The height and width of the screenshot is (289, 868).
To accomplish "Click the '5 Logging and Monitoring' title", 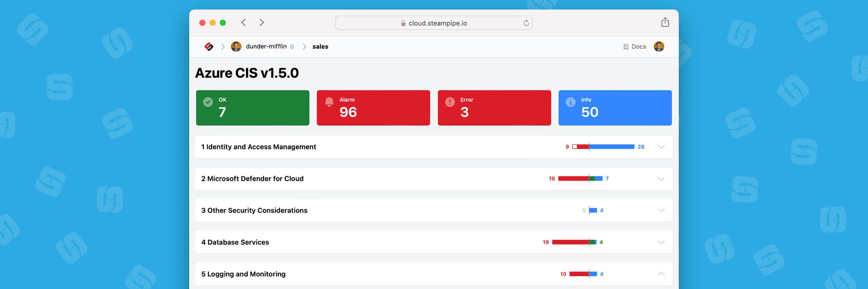I will 243,274.
